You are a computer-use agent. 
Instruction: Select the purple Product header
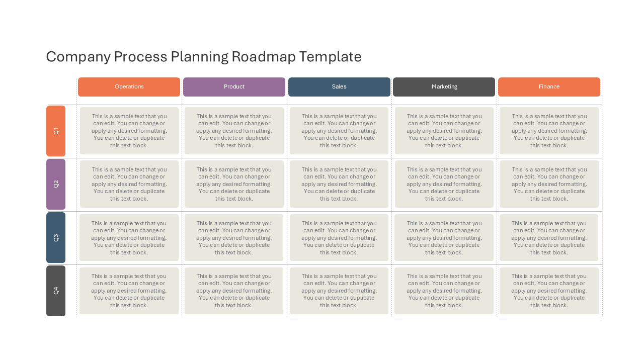click(x=234, y=87)
